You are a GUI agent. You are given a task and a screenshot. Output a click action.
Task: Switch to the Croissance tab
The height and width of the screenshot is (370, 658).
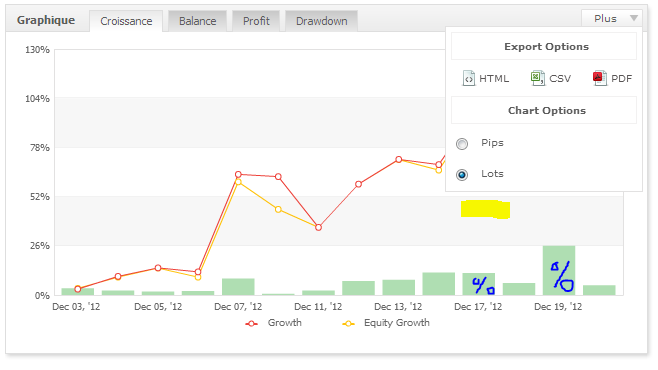(x=126, y=21)
